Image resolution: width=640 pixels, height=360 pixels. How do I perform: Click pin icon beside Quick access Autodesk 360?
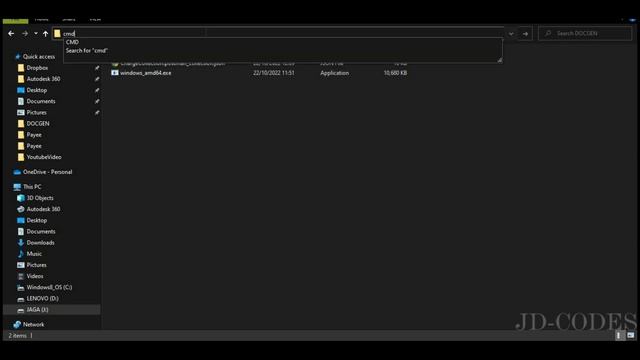tap(97, 79)
